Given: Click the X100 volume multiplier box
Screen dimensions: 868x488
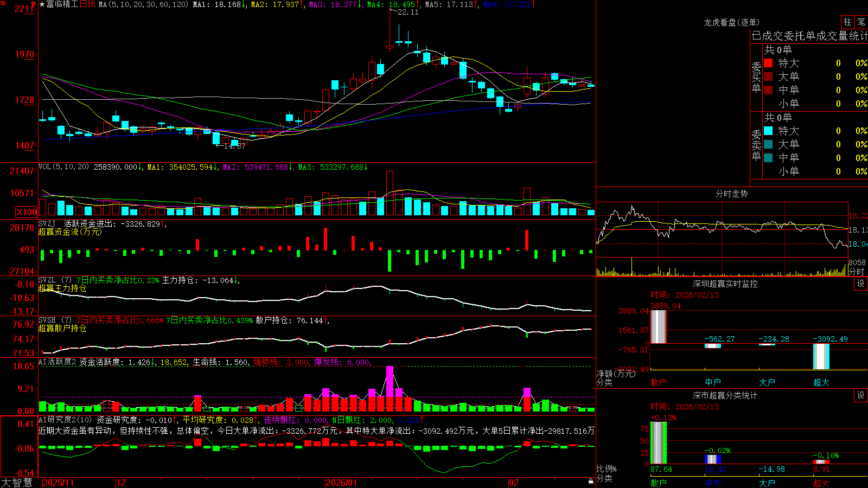Looking at the screenshot, I should pos(27,212).
